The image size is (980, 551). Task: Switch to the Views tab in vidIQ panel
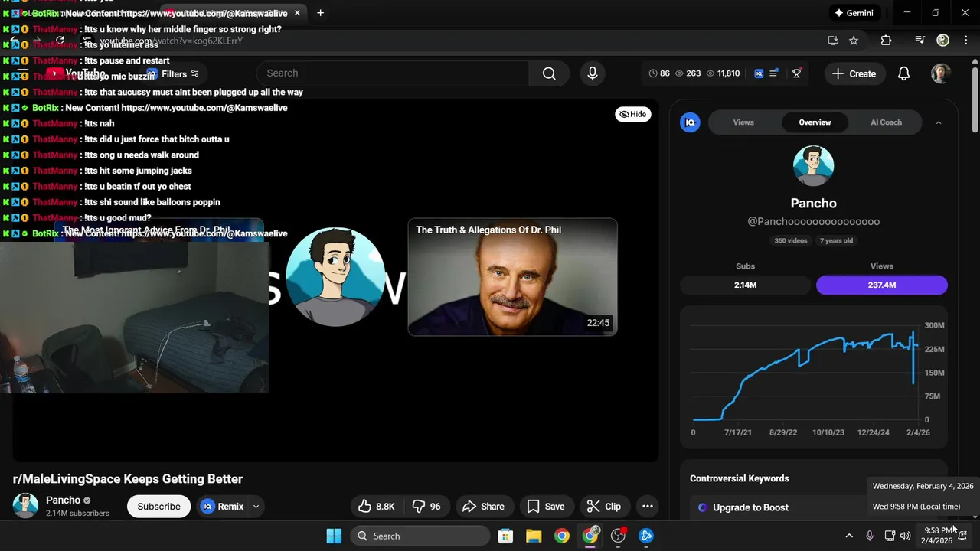743,122
